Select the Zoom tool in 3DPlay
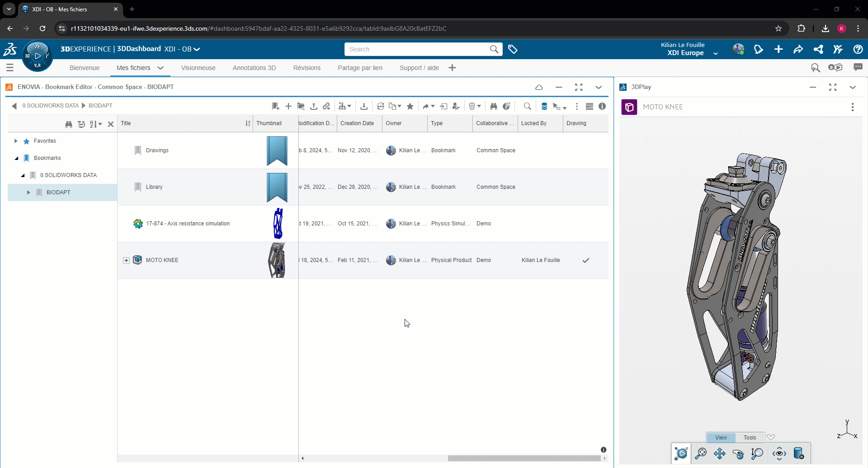868x468 pixels. pos(758,454)
